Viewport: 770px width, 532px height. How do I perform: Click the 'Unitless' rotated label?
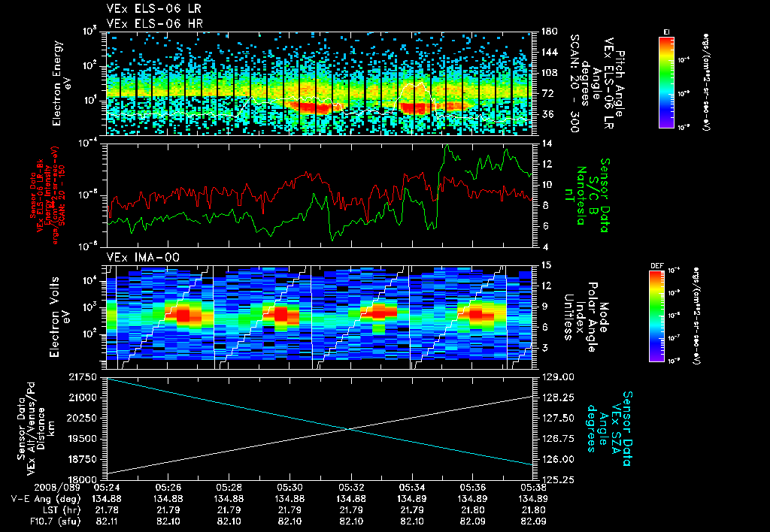[x=568, y=317]
